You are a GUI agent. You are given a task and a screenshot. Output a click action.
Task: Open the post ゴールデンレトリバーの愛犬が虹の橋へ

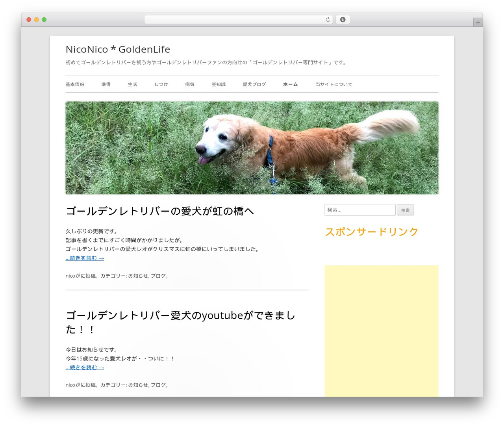[159, 211]
